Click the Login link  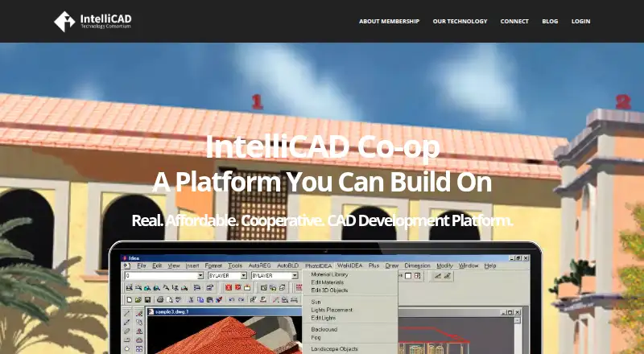click(x=580, y=22)
